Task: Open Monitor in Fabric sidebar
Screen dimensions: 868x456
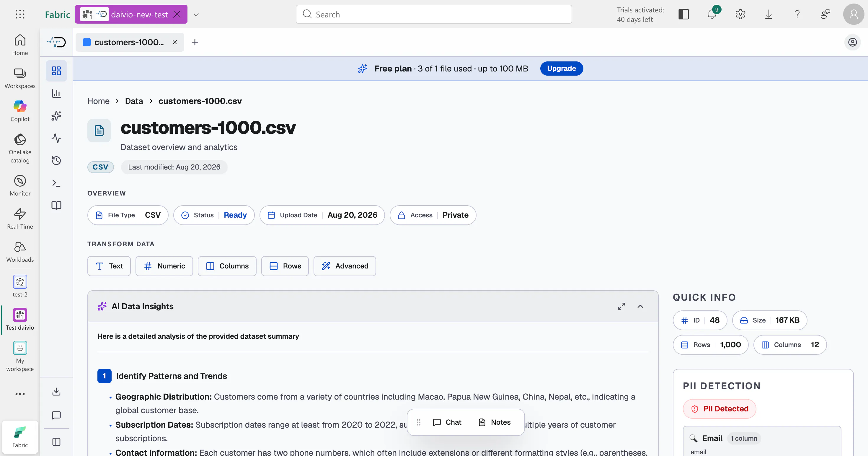Action: coord(20,185)
